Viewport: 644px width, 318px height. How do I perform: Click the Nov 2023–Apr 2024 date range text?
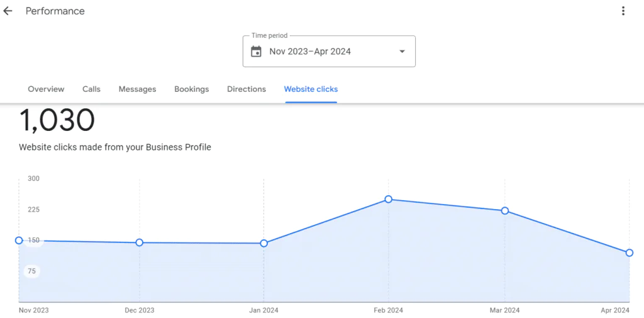tap(310, 52)
